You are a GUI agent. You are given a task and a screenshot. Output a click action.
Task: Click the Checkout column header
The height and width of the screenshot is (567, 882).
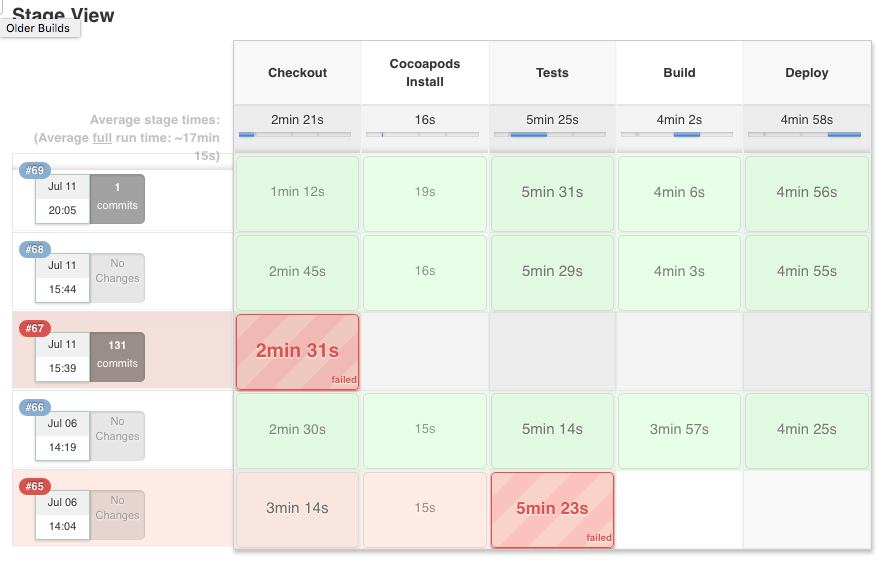[297, 73]
